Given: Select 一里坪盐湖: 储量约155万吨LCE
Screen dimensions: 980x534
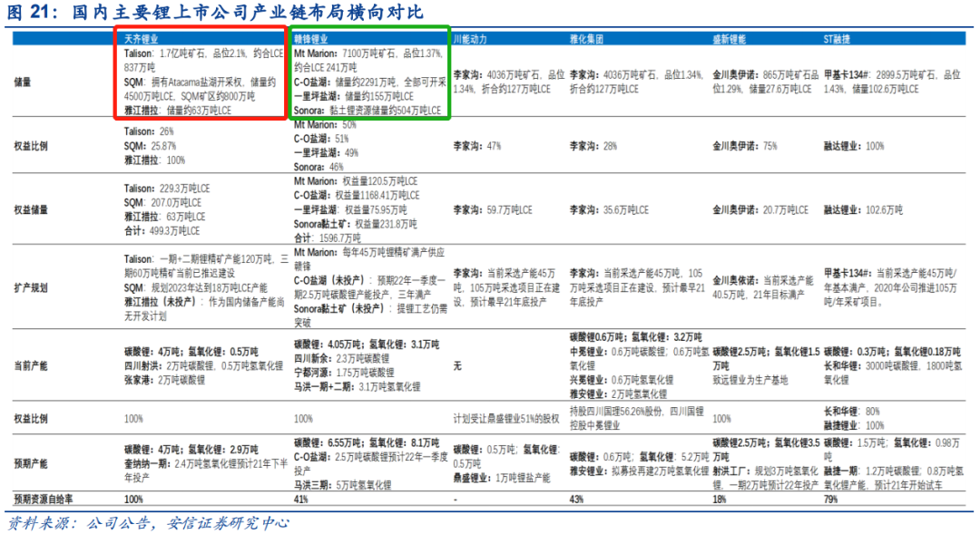Looking at the screenshot, I should tap(354, 96).
